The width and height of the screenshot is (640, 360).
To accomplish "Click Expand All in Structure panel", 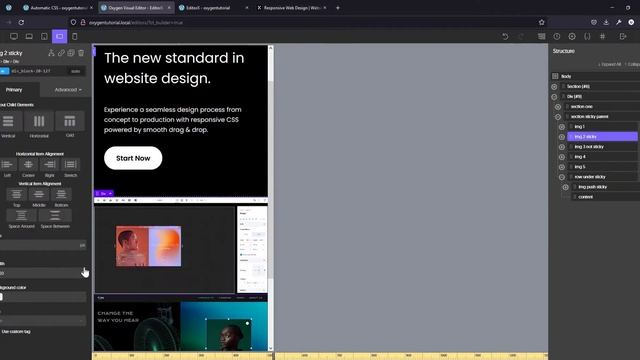I will [609, 64].
